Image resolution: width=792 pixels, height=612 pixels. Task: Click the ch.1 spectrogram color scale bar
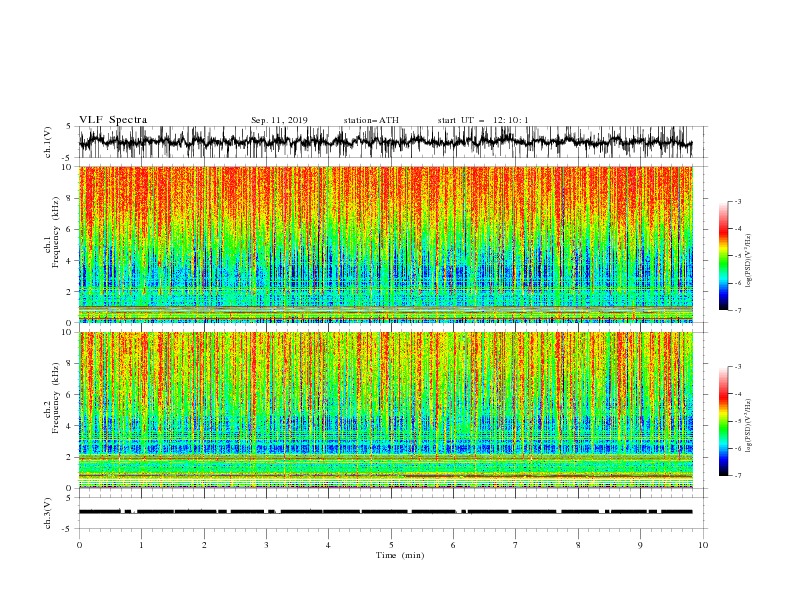(723, 256)
